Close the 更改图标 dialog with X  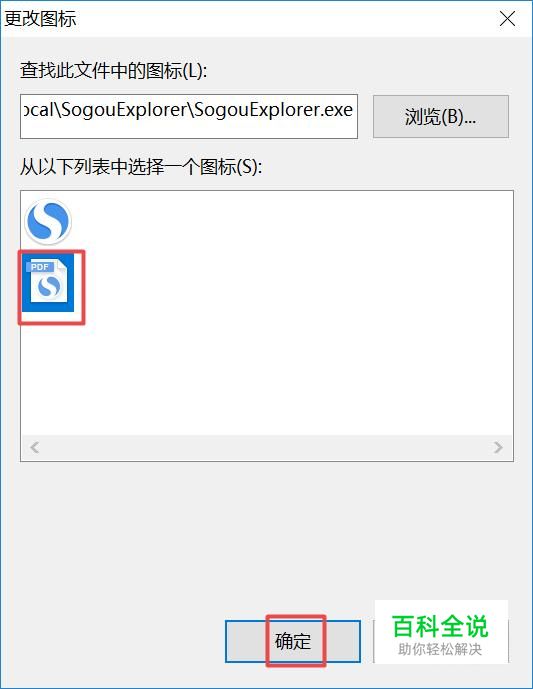click(508, 19)
